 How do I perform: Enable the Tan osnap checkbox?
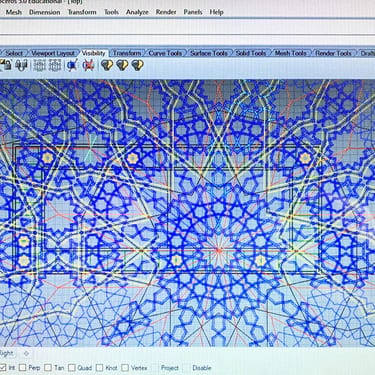point(48,368)
